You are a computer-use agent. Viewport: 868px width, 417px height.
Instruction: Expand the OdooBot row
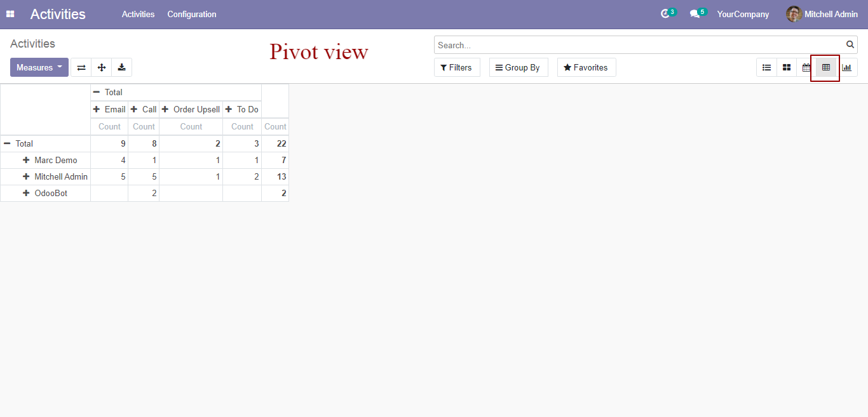click(x=45, y=193)
